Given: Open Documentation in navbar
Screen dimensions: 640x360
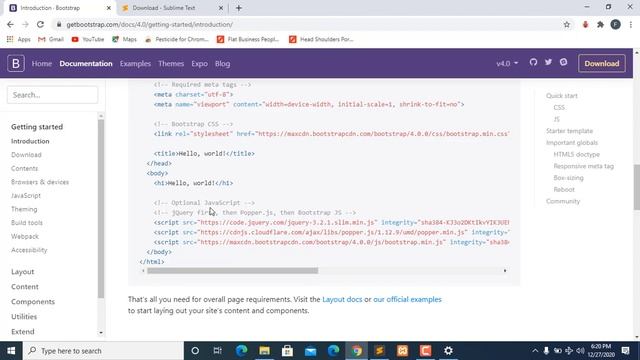Looking at the screenshot, I should (x=86, y=64).
